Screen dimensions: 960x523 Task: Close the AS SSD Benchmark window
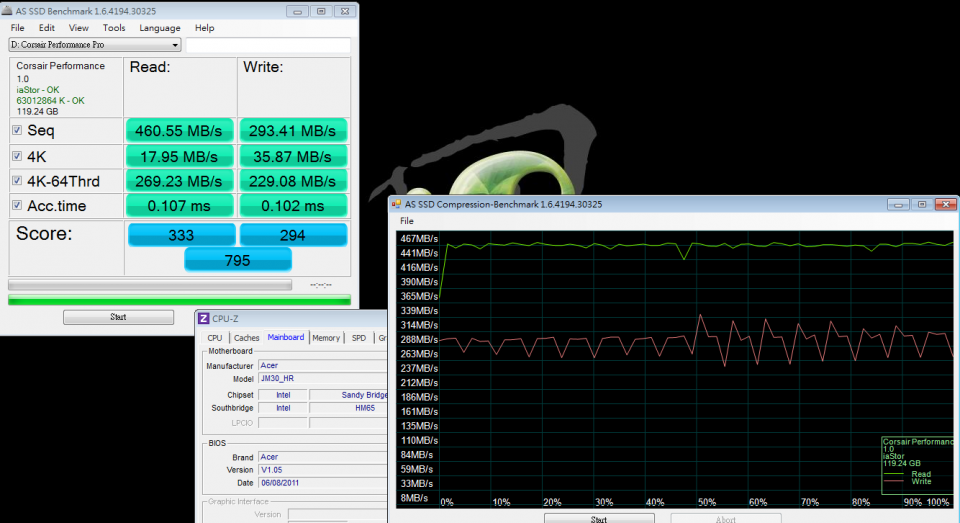(344, 11)
